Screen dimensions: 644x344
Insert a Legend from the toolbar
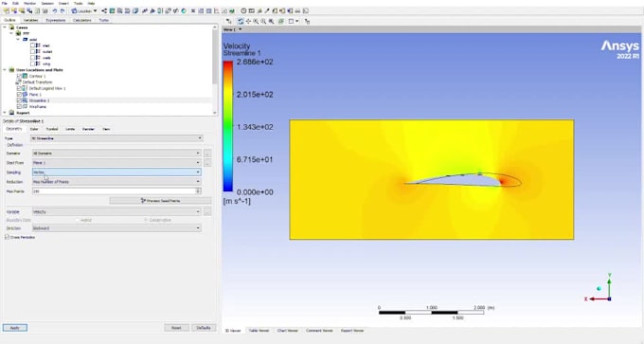point(160,10)
